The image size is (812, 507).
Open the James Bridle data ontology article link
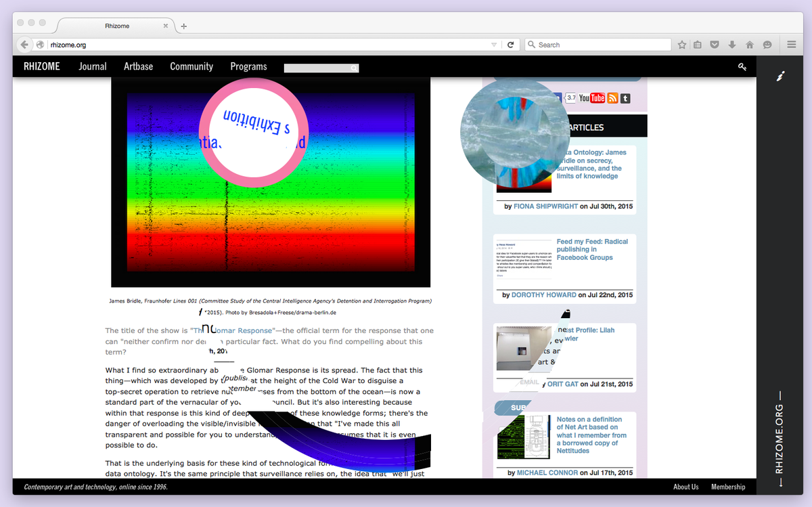click(x=592, y=164)
